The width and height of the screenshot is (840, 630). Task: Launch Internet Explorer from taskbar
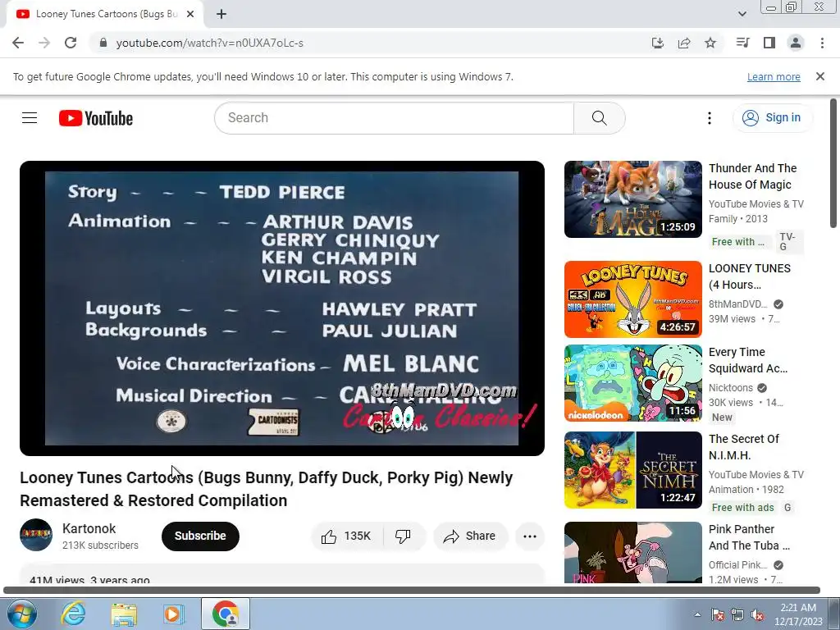pos(73,614)
